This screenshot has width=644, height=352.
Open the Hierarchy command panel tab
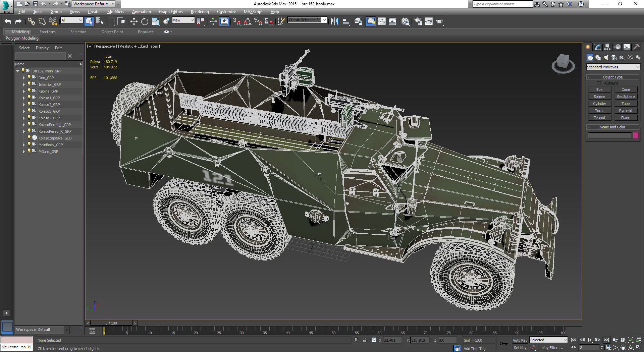pos(607,47)
